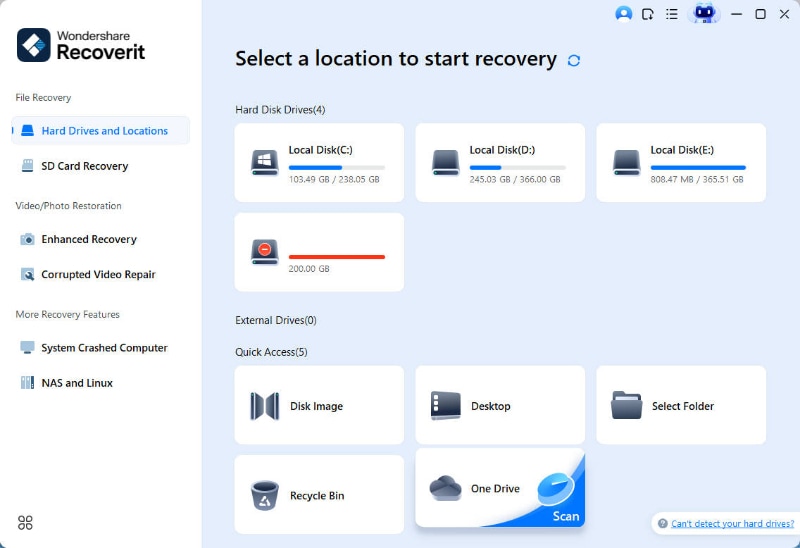
Task: Click the import scan result icon
Action: click(648, 14)
